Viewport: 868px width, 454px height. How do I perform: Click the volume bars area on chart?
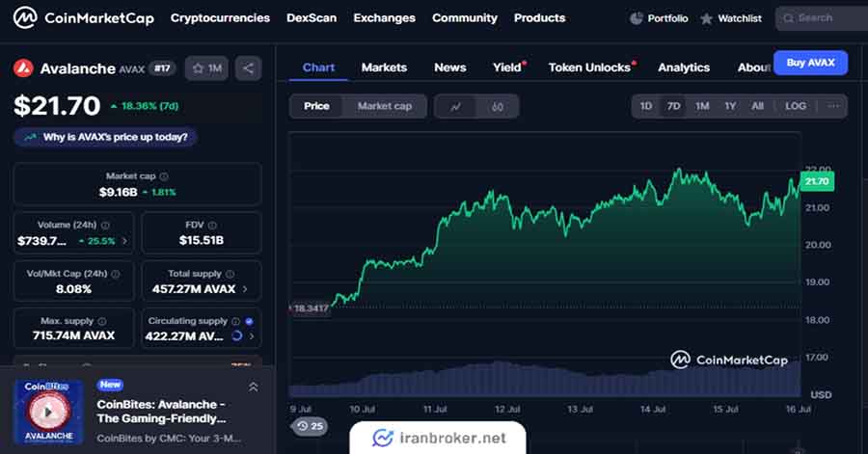(545, 380)
